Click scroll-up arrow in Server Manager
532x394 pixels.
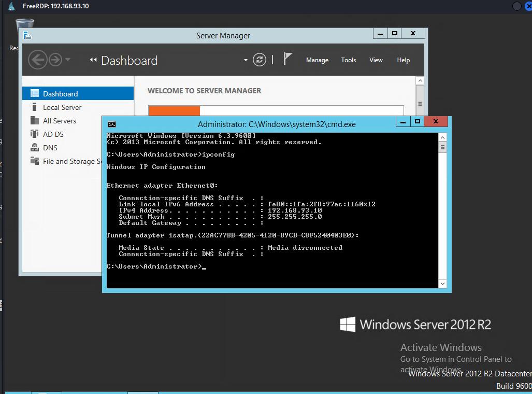420,81
